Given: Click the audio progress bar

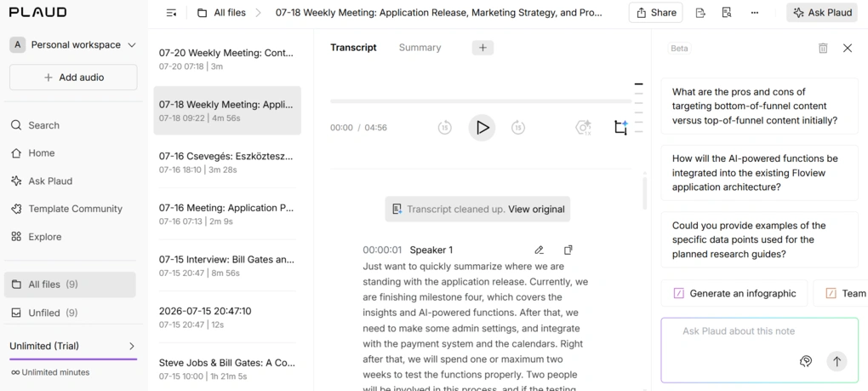Looking at the screenshot, I should tap(481, 101).
